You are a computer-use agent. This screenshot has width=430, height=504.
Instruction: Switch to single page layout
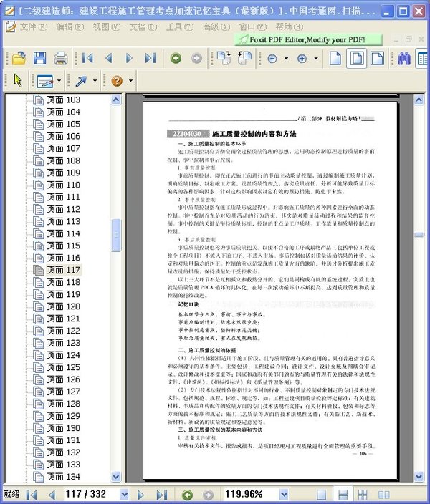322,495
